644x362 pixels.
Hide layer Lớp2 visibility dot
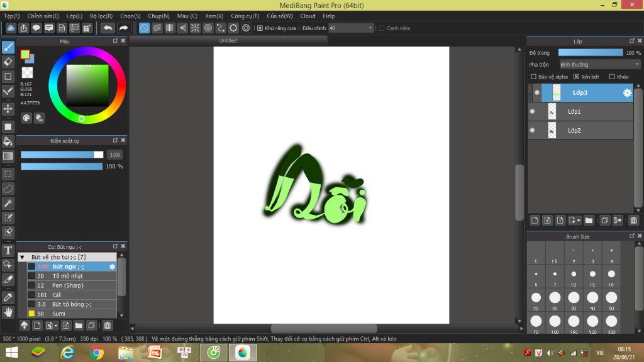pos(533,130)
